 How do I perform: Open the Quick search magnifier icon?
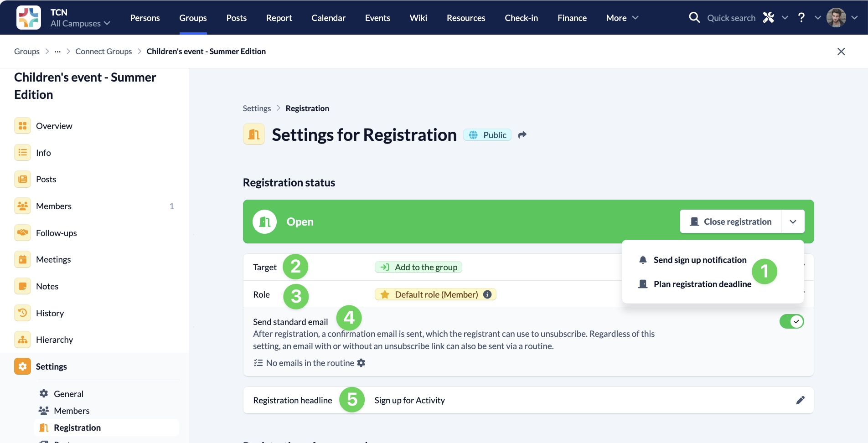point(694,18)
